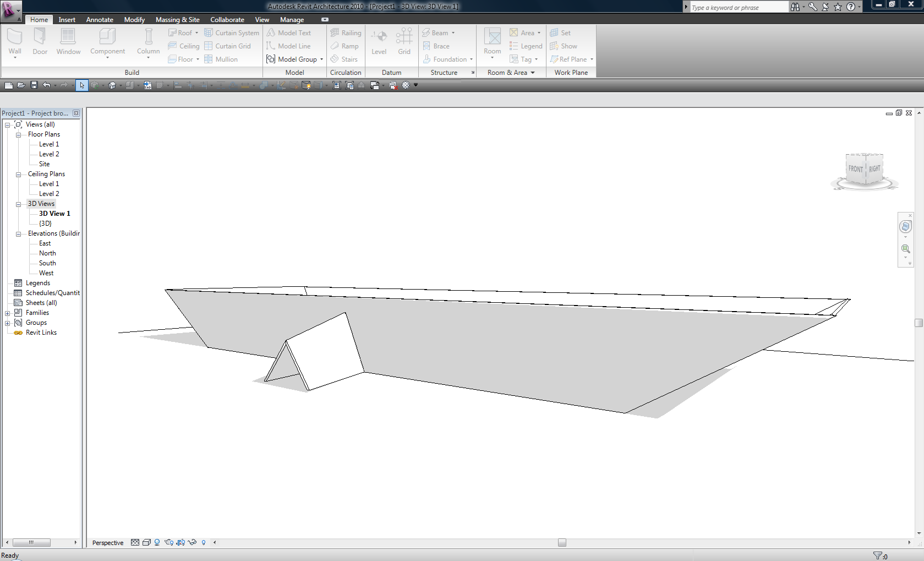Click the keyword search input field

(x=737, y=8)
